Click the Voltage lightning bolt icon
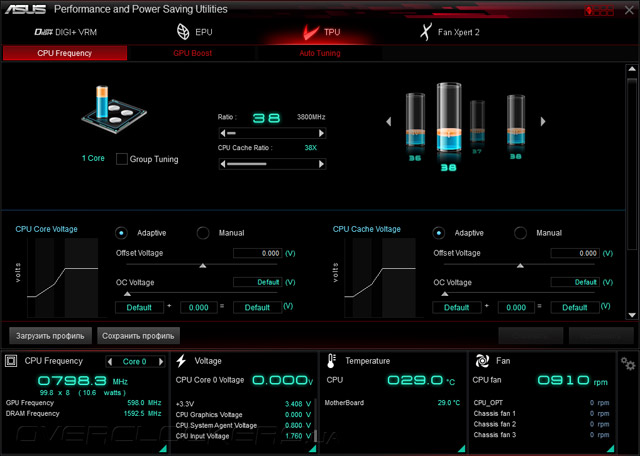 coord(181,361)
